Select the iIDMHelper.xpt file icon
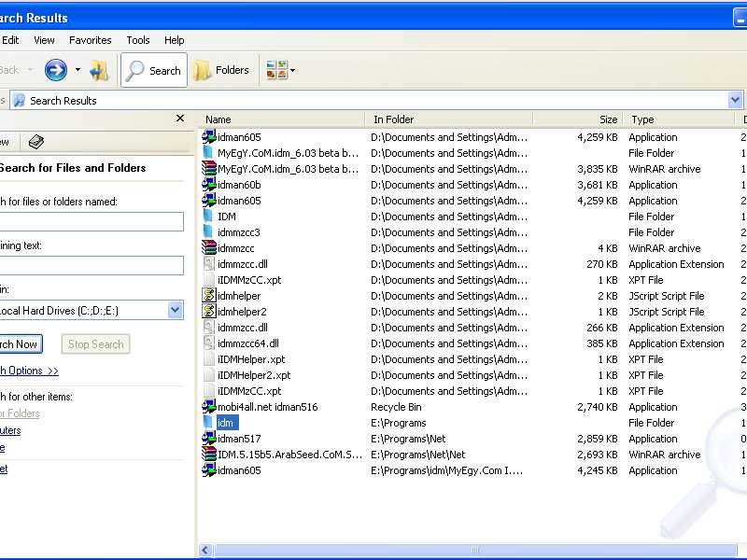 pos(208,359)
